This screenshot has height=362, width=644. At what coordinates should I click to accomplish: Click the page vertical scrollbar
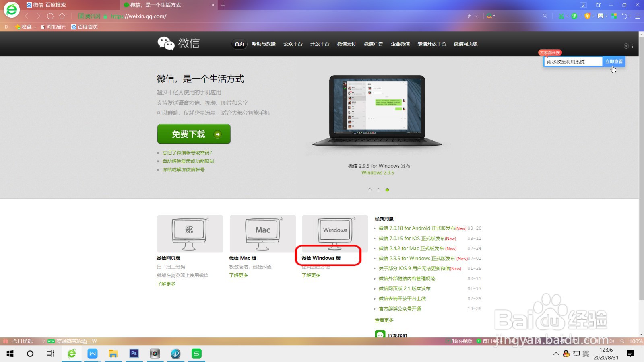pyautogui.click(x=641, y=169)
